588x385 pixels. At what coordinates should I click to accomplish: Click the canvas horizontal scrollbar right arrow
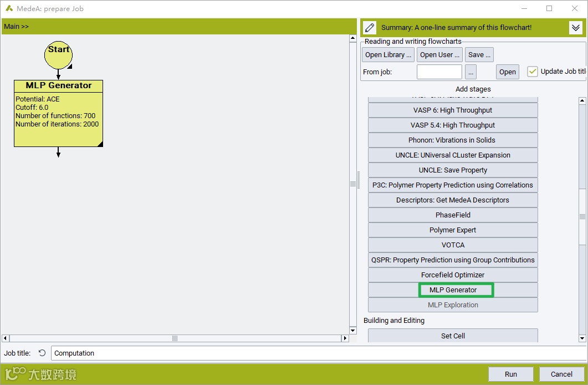(x=345, y=338)
